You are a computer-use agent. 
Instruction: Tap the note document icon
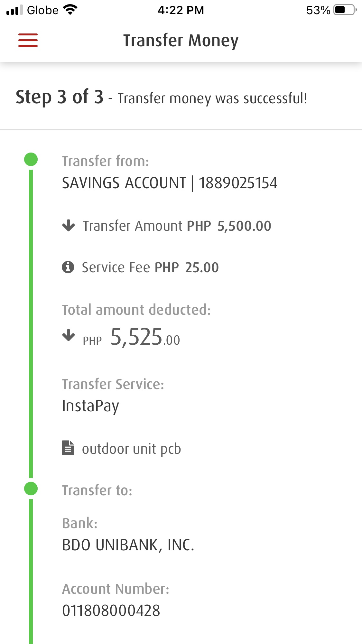pyautogui.click(x=68, y=448)
